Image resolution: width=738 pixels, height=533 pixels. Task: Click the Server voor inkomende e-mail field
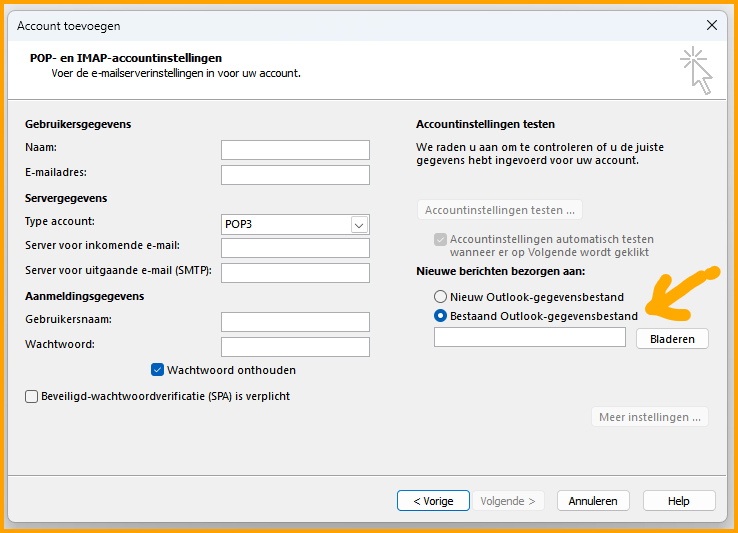pos(295,248)
